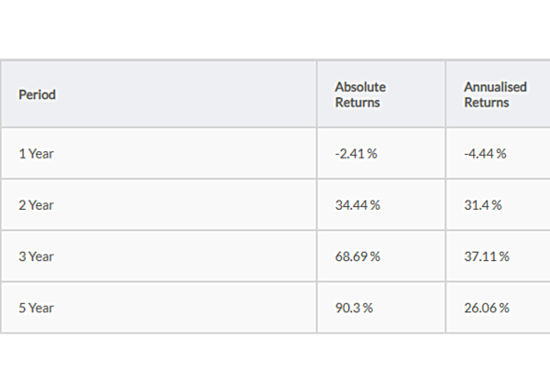Image resolution: width=550 pixels, height=392 pixels.
Task: Click the 31.4 annualised return value
Action: click(x=477, y=205)
